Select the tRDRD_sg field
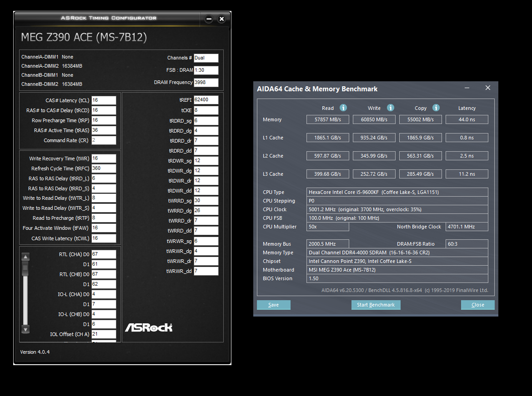 (x=206, y=121)
